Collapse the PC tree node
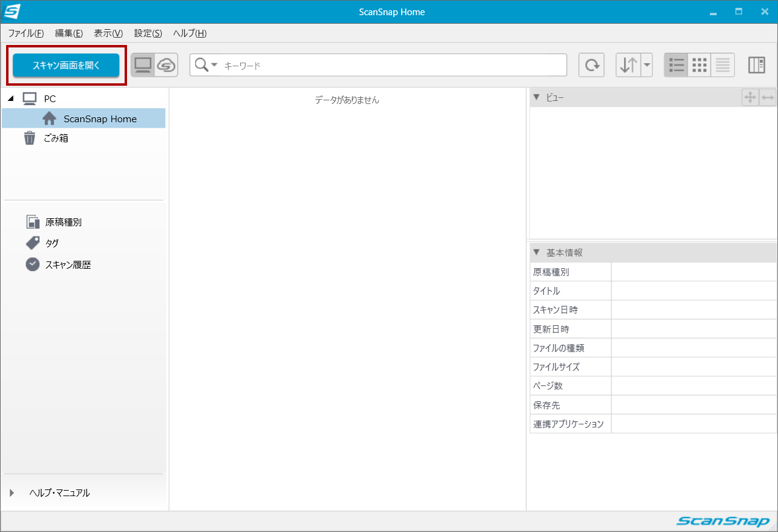The width and height of the screenshot is (778, 532). point(10,98)
